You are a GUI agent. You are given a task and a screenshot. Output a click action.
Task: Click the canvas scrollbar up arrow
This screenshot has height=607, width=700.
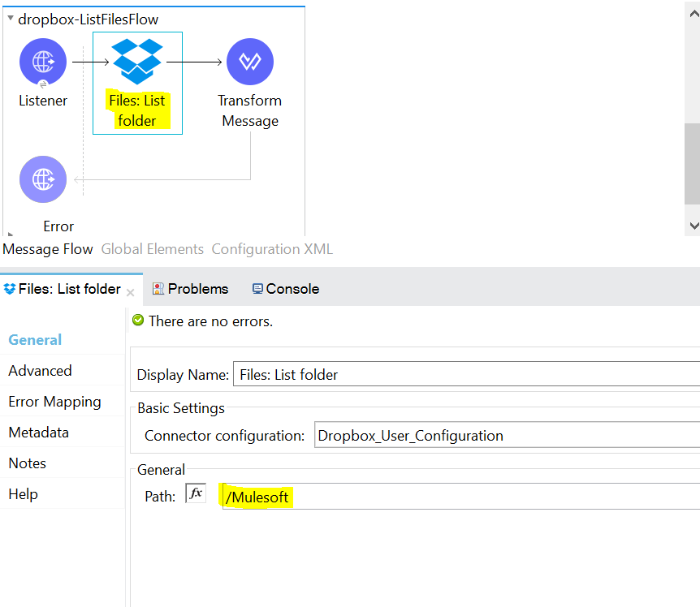pyautogui.click(x=694, y=14)
